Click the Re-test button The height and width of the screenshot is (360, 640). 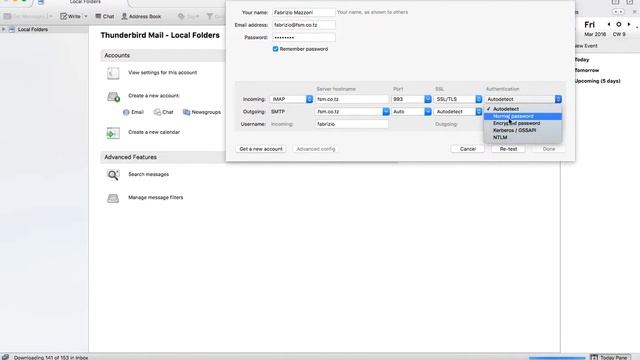(508, 149)
